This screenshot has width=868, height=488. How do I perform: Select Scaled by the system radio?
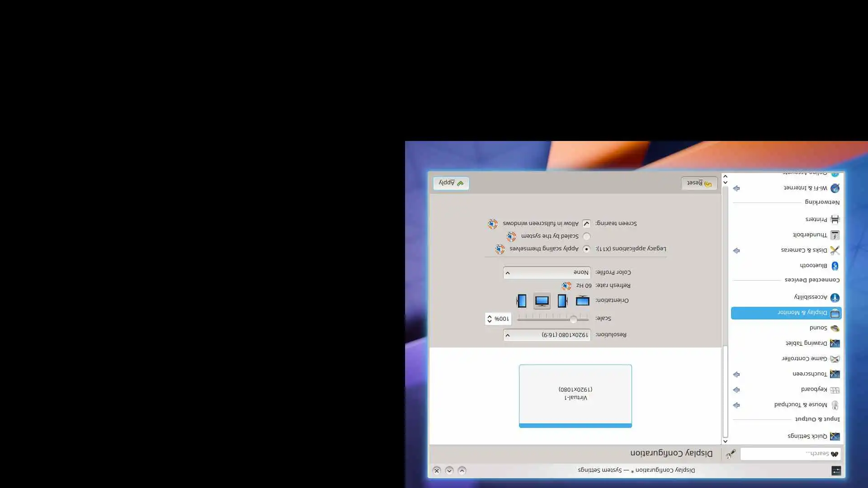tap(586, 236)
